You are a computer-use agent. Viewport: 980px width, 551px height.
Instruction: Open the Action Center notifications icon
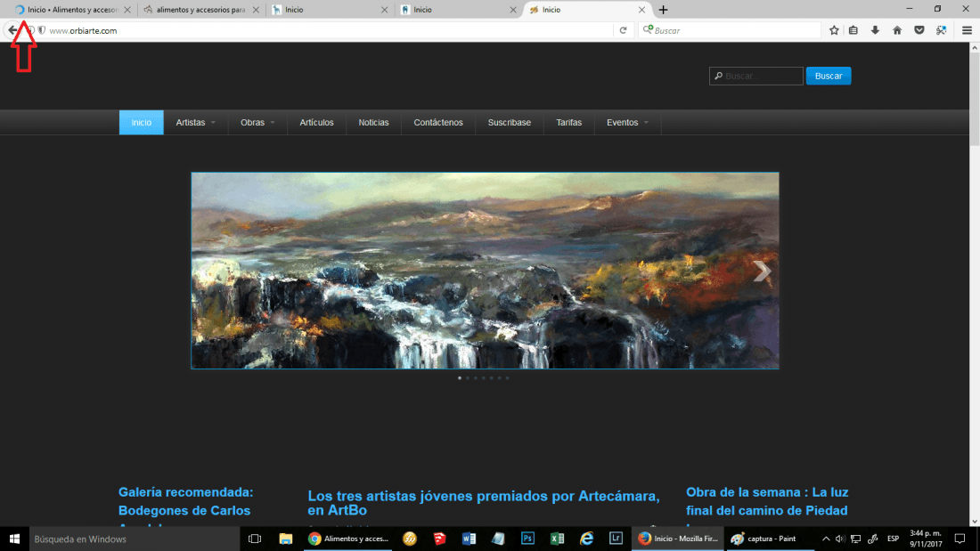click(960, 539)
